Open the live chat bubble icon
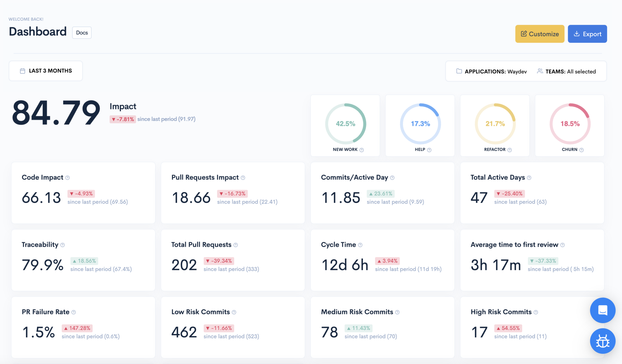Screen dimensions: 622x364 click(603, 310)
